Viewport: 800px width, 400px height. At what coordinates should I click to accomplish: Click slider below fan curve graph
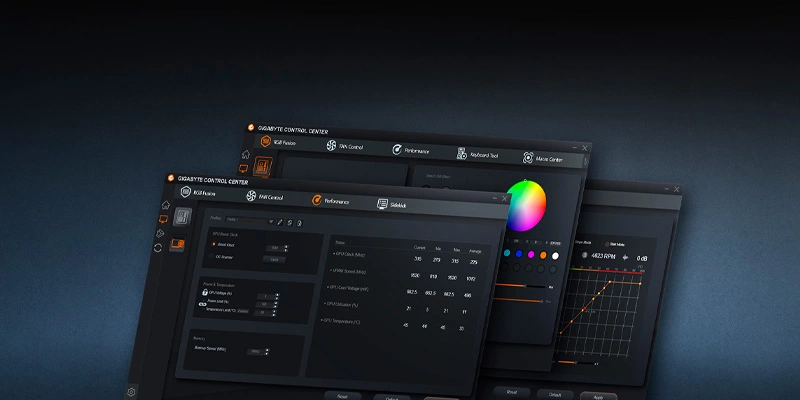coord(576,362)
